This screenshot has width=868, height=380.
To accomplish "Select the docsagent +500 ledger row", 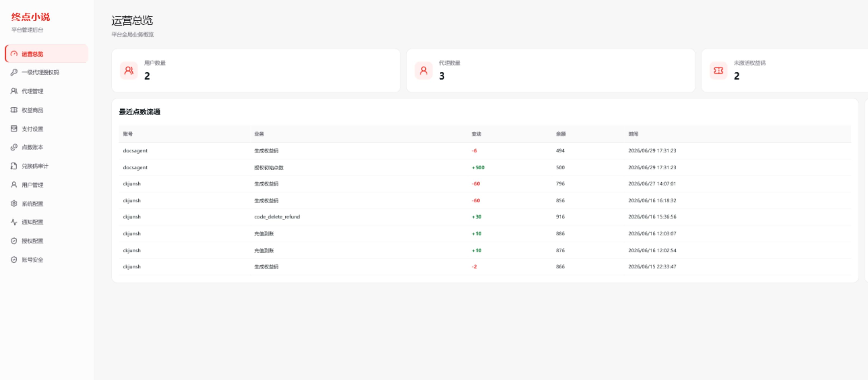I will (x=485, y=167).
